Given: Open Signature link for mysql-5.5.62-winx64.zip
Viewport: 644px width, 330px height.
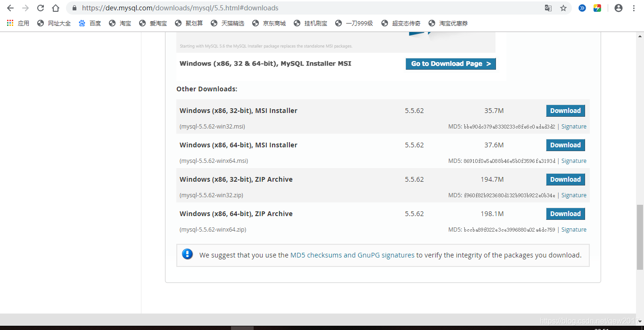Looking at the screenshot, I should point(574,230).
